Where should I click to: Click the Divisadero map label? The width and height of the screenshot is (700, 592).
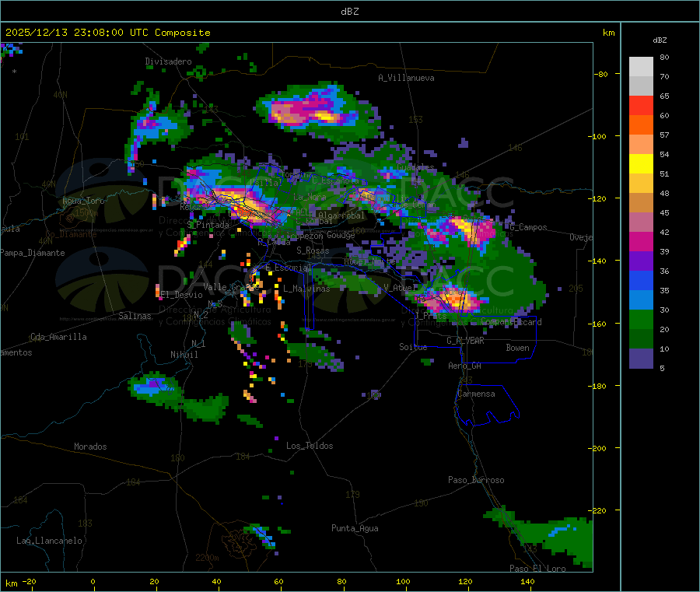pyautogui.click(x=168, y=61)
